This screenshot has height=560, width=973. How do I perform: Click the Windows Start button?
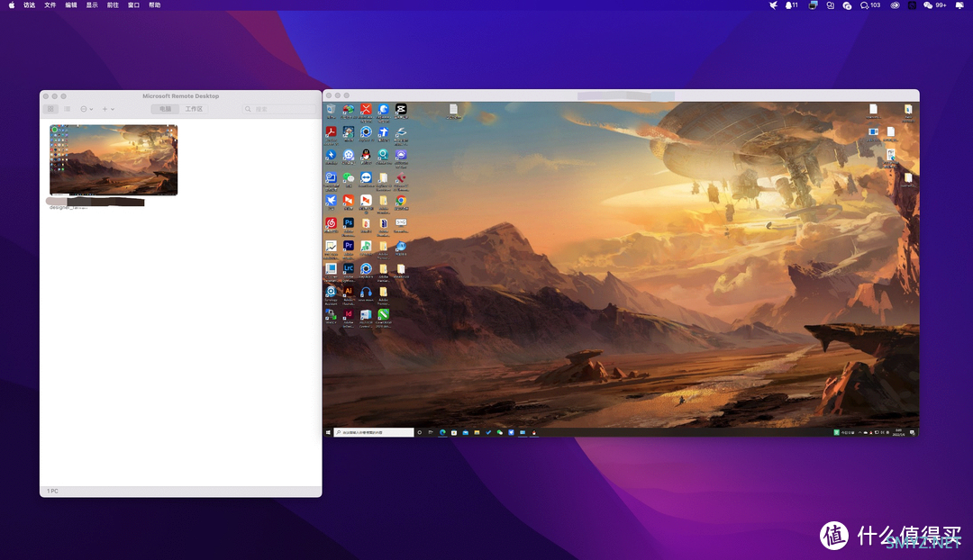pyautogui.click(x=328, y=432)
